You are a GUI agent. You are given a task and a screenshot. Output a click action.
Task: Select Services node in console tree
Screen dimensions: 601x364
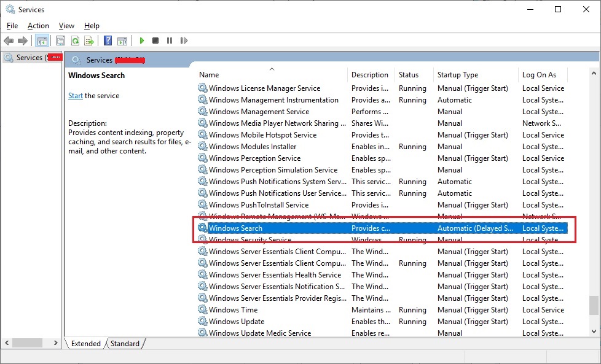[31, 58]
